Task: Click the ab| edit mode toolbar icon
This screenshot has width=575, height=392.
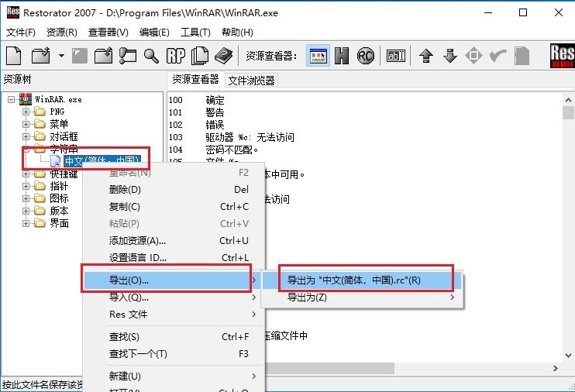Action: tap(396, 56)
